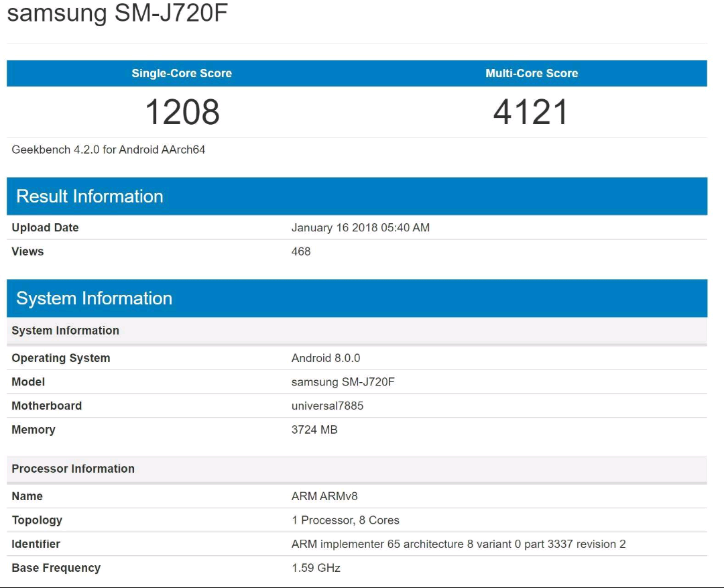Click the Model value samsung SM-J720F
724x588 pixels.
343,382
